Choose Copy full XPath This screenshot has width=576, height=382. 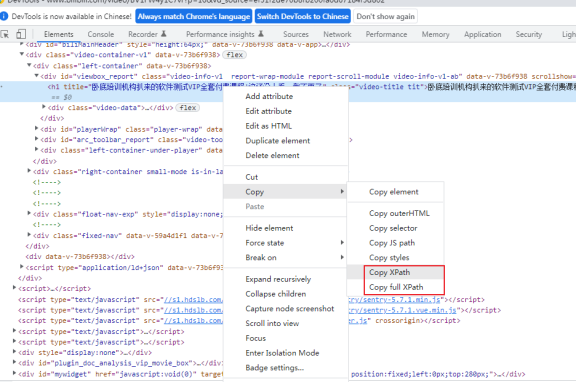[395, 287]
